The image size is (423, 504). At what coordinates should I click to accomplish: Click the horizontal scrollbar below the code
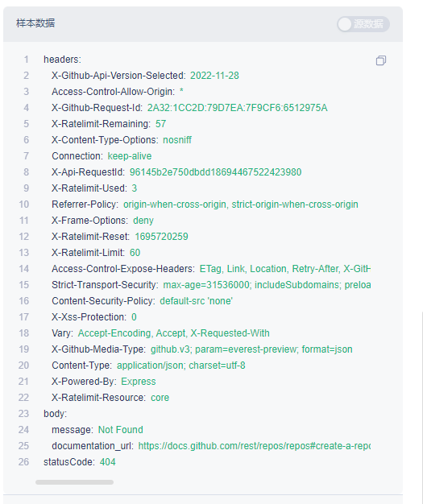[74, 482]
